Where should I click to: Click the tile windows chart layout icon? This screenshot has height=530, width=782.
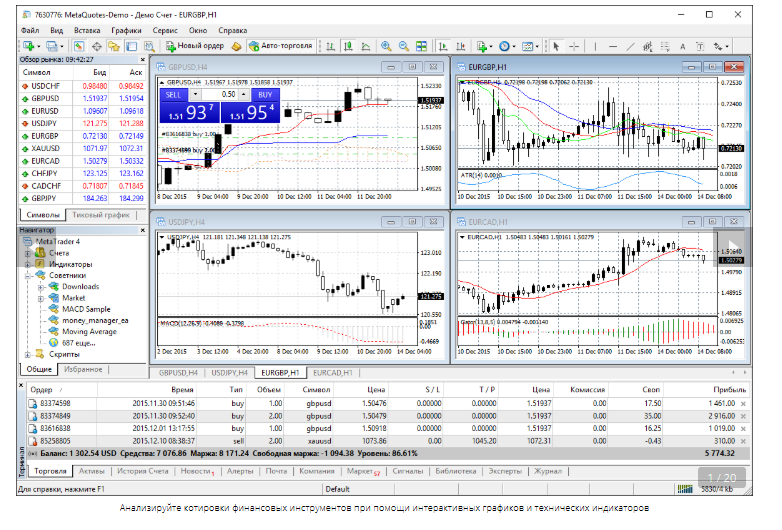419,46
